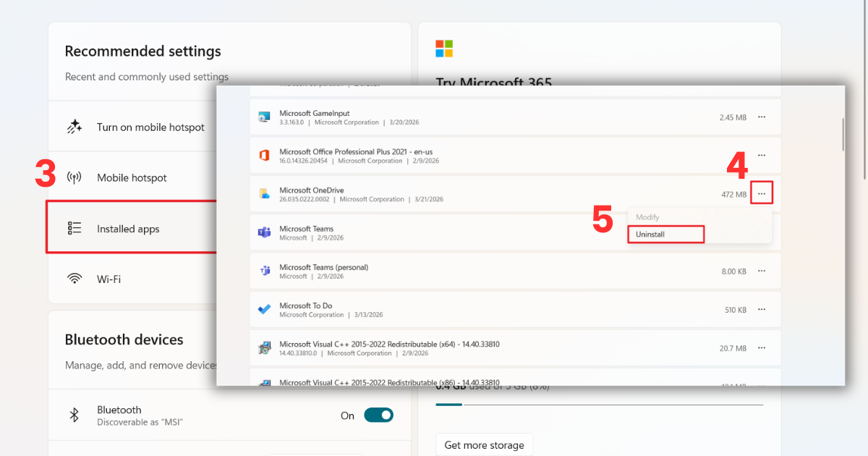Click OneDrive version 26.035.0222.0002 text
Viewport: 868px width, 456px height.
pos(305,199)
